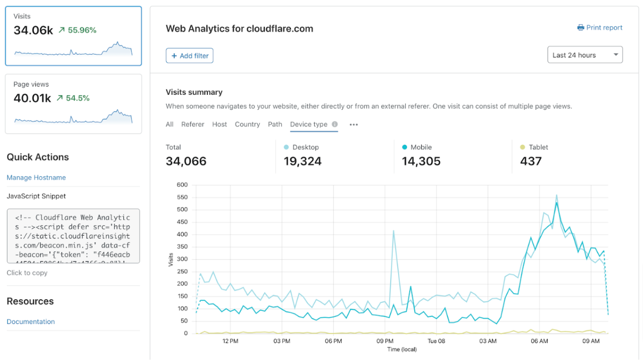The image size is (643, 364).
Task: Click the 600 value on the y-axis
Action: (x=182, y=185)
